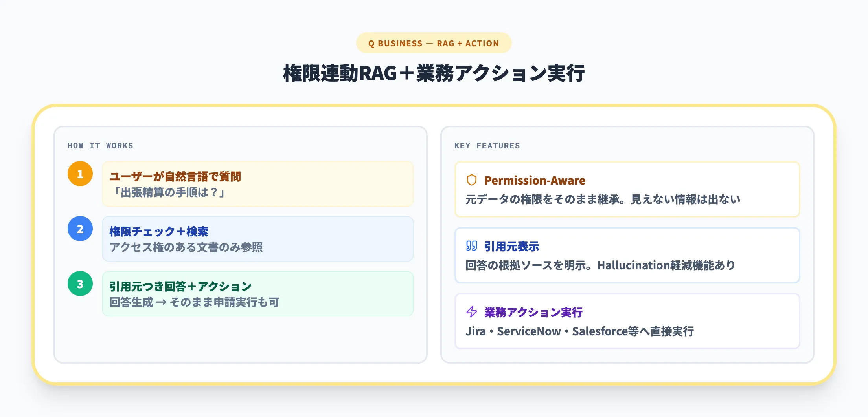Open the ユーザーが自然言語で質問 step card
Screen dimensions: 868x417
[x=258, y=183]
